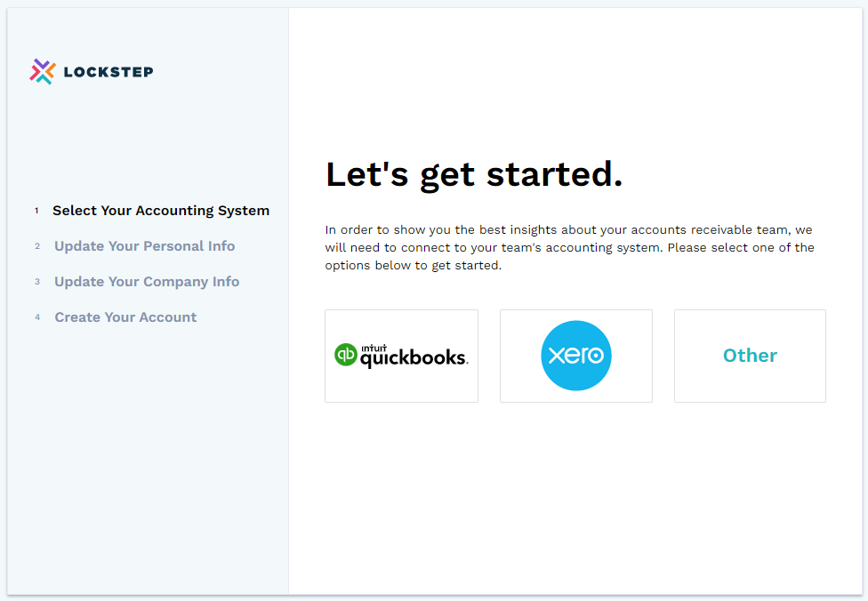Click the Let's get started heading
The image size is (868, 601).
[x=474, y=175]
